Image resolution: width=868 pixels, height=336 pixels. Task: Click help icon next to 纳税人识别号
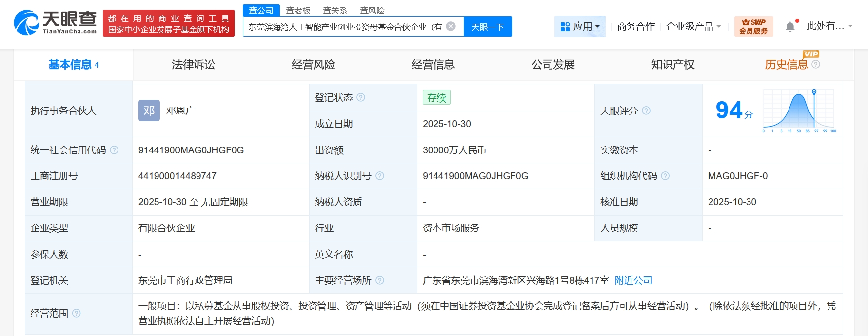coord(380,176)
